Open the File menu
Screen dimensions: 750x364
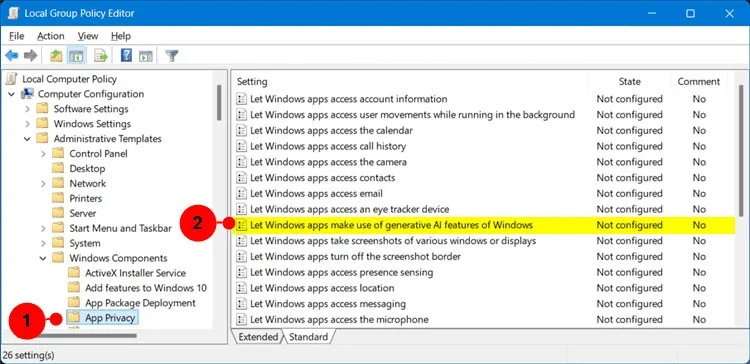coord(16,36)
